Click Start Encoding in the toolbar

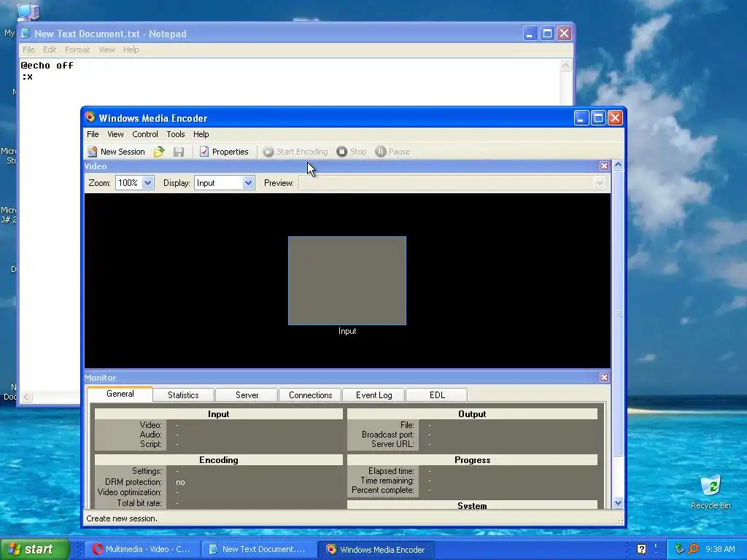[x=295, y=152]
